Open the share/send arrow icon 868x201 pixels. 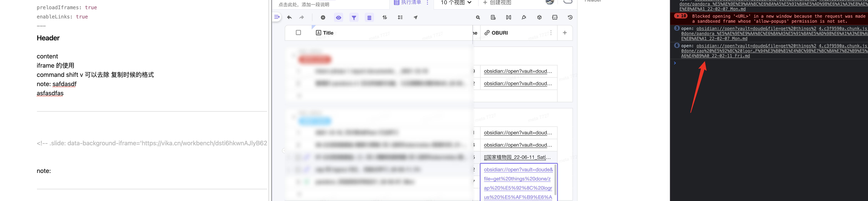pos(416,17)
